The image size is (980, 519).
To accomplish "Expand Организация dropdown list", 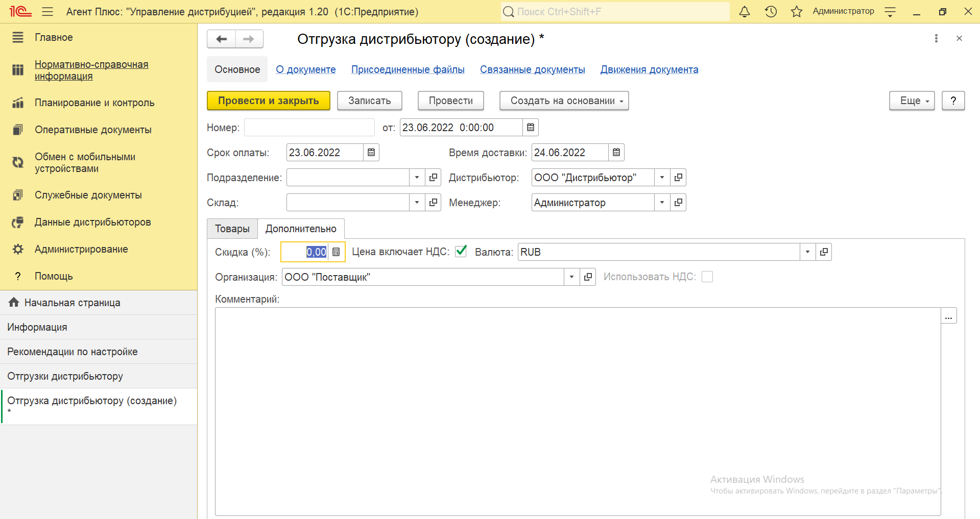I will 572,277.
